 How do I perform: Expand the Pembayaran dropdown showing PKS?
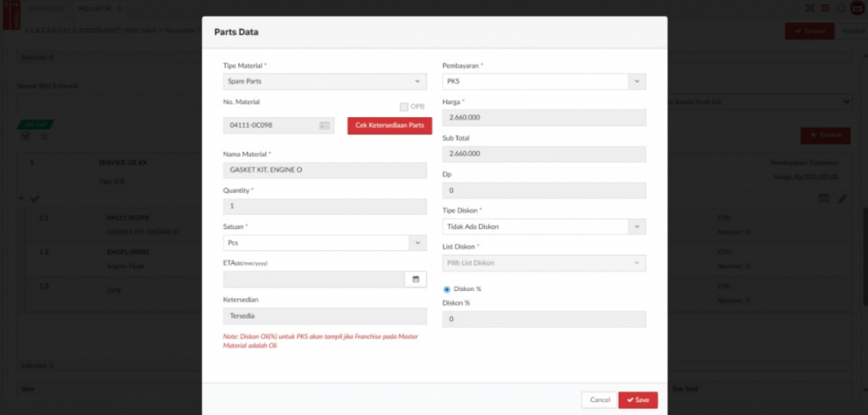tap(544, 81)
